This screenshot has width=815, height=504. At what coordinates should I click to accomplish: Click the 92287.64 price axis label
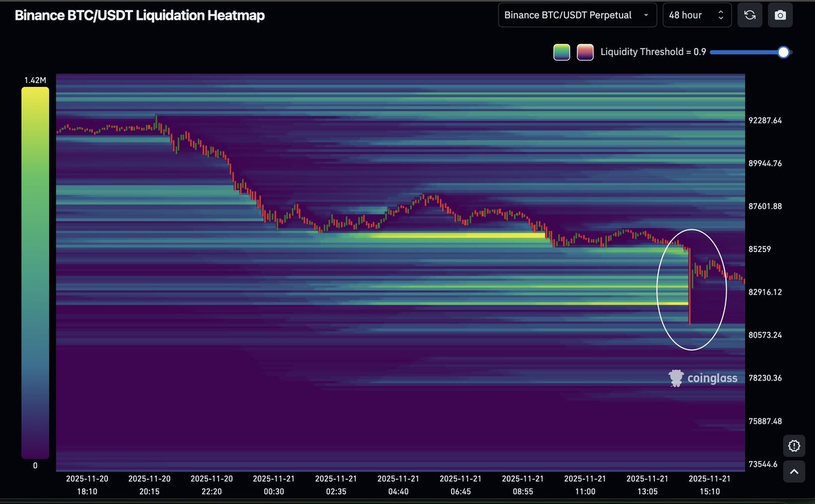pyautogui.click(x=765, y=120)
